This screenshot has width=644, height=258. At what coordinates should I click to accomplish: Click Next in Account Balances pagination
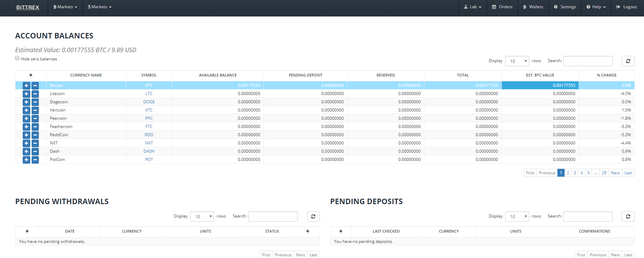tap(615, 173)
